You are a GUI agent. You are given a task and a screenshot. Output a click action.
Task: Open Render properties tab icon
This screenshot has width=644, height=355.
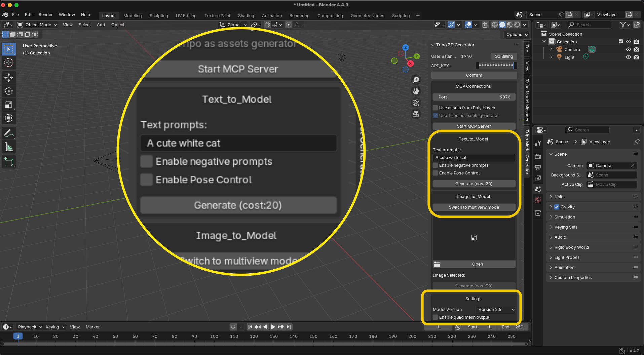[x=538, y=157]
